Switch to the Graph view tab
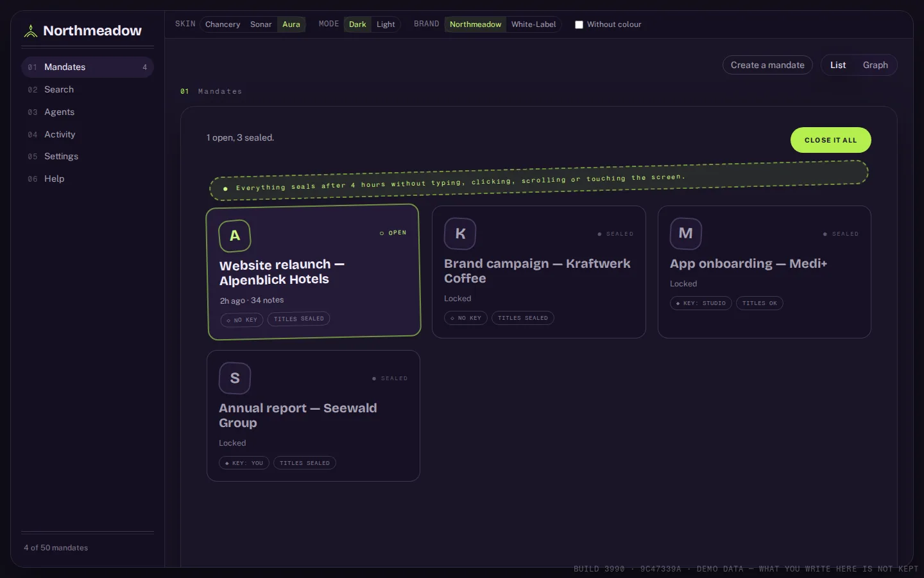 tap(875, 65)
